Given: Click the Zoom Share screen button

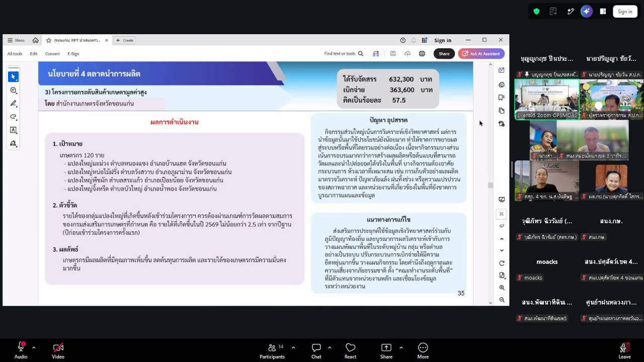Looking at the screenshot, I should 386,350.
